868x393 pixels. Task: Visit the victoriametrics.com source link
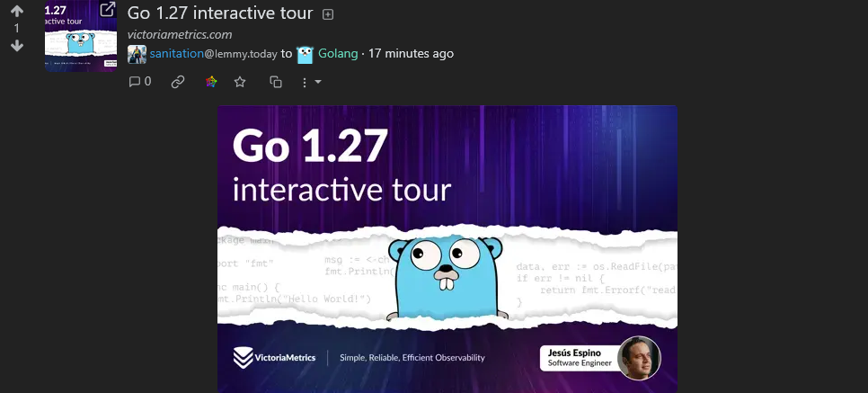[x=180, y=34]
